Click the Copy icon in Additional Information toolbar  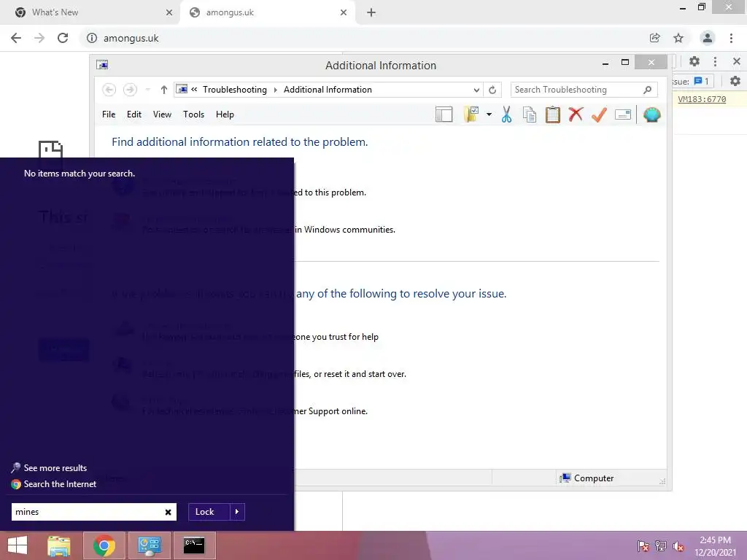(530, 114)
